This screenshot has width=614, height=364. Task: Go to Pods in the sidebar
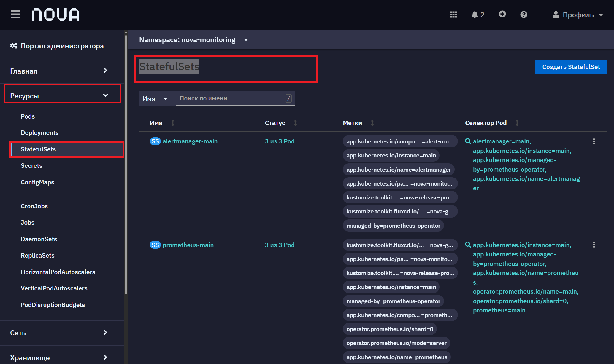click(x=28, y=116)
